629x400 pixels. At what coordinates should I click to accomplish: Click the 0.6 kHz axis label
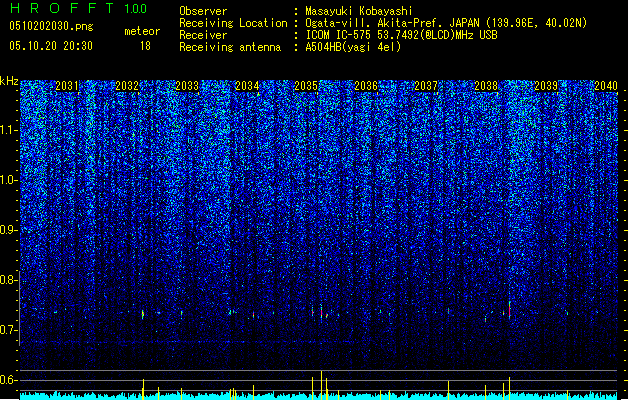[9, 380]
